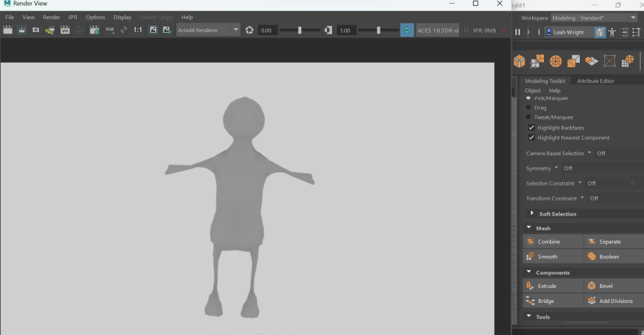Click the sphere and grid shelf icon

coord(628,61)
